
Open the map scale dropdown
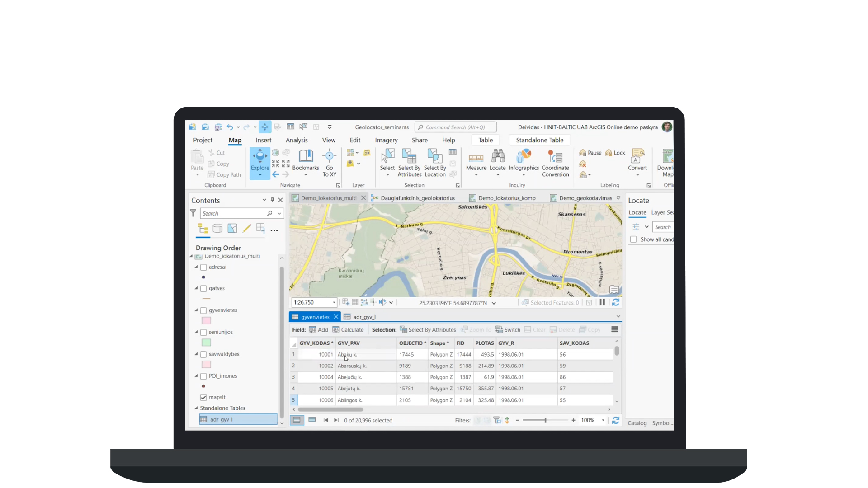pyautogui.click(x=334, y=303)
